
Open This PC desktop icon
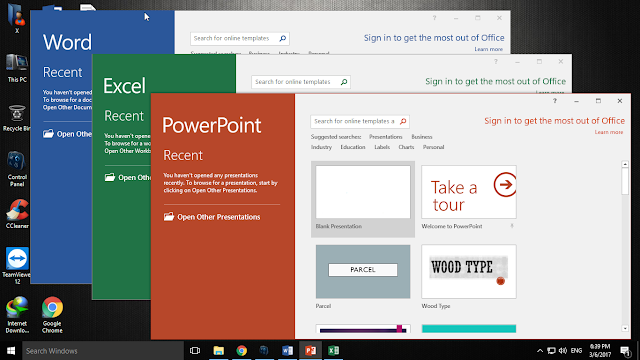[17, 68]
